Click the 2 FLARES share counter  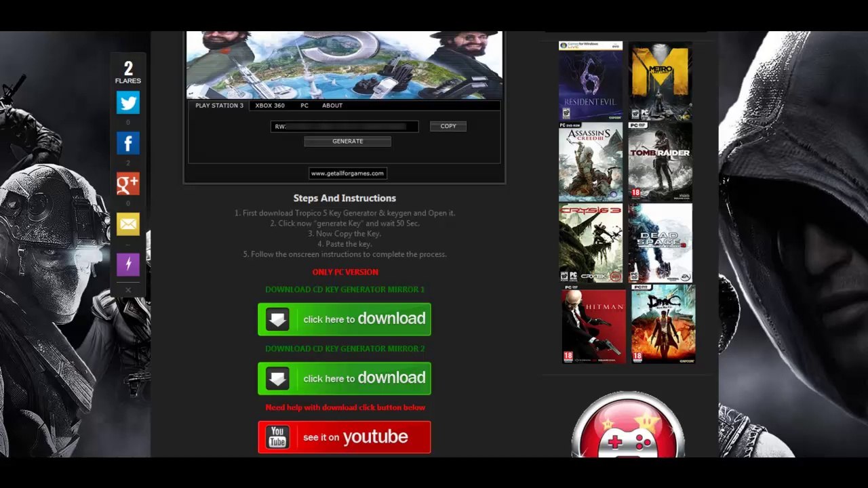[128, 73]
